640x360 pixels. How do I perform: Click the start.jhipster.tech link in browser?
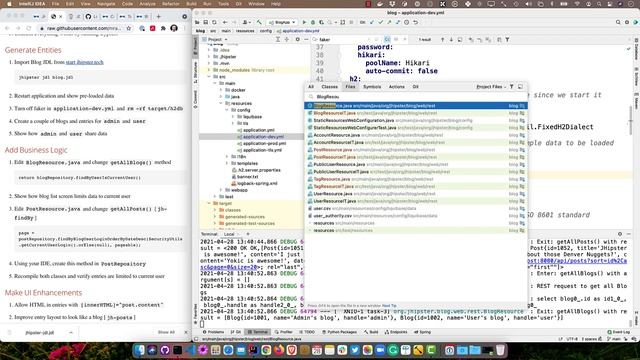84,62
